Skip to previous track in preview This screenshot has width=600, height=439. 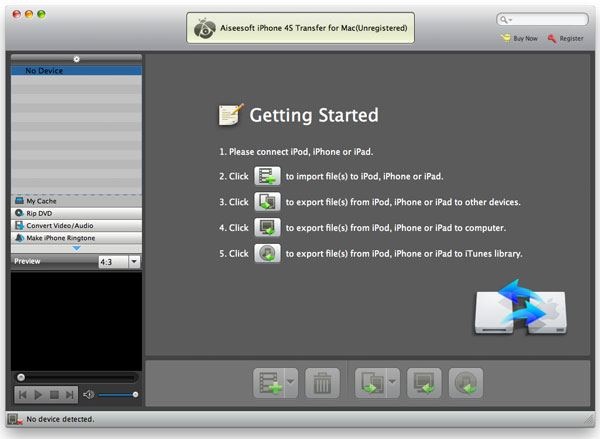(23, 395)
